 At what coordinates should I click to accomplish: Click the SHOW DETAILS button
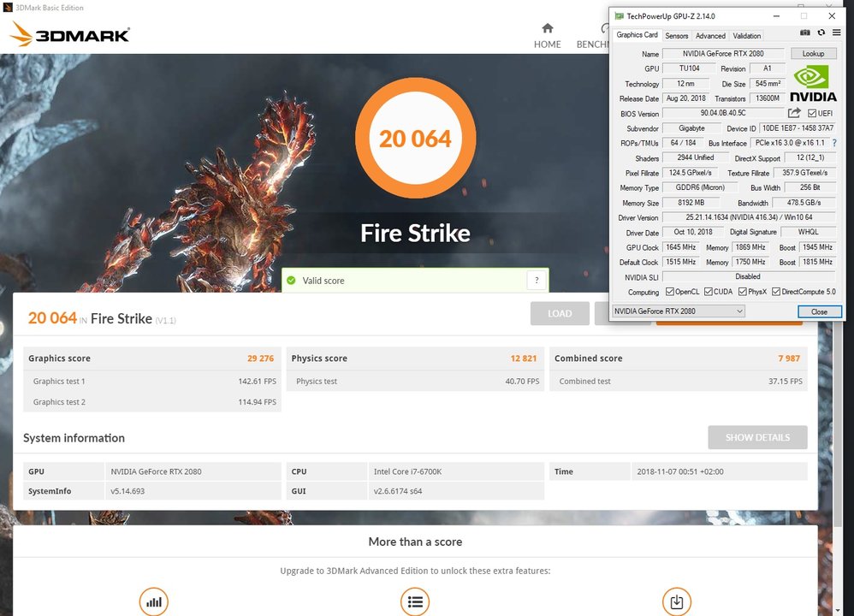[x=757, y=437]
